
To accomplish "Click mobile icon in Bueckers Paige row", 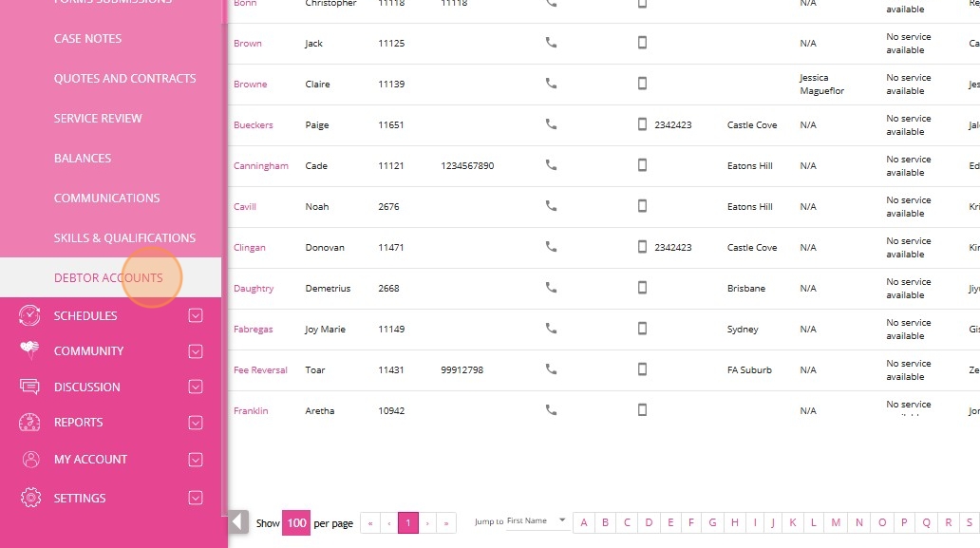I will [642, 124].
